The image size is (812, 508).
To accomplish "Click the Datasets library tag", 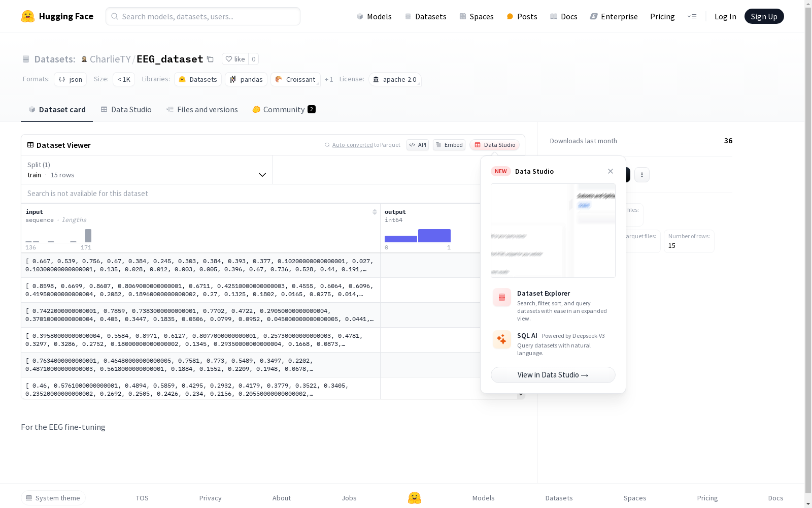I will click(198, 79).
